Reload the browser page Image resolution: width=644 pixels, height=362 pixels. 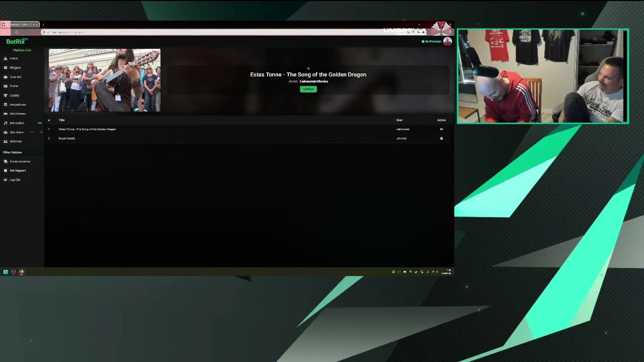17,32
